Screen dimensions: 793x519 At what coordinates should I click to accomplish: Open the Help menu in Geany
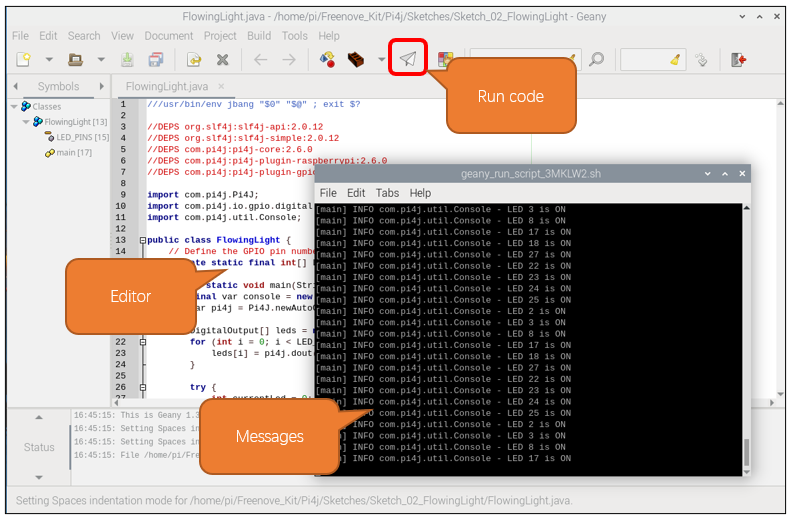tap(329, 36)
